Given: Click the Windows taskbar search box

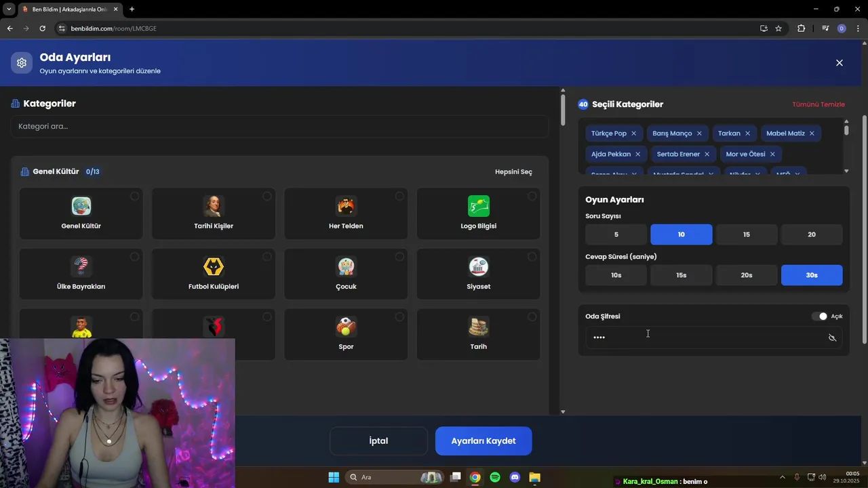Looking at the screenshot, I should coord(395,477).
